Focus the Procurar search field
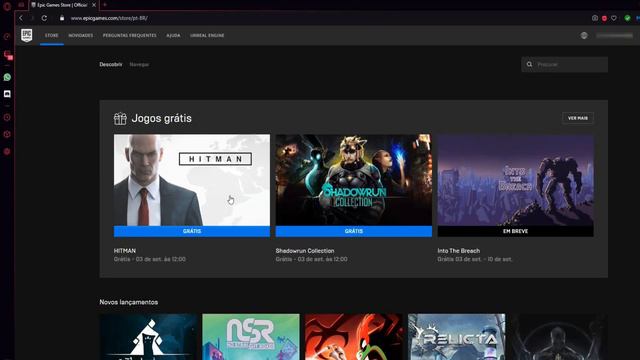This screenshot has width=640, height=360. click(x=564, y=64)
